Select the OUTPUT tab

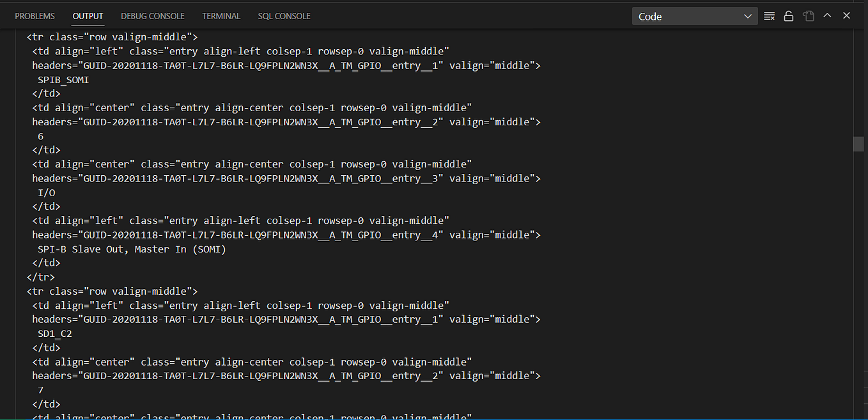[88, 16]
